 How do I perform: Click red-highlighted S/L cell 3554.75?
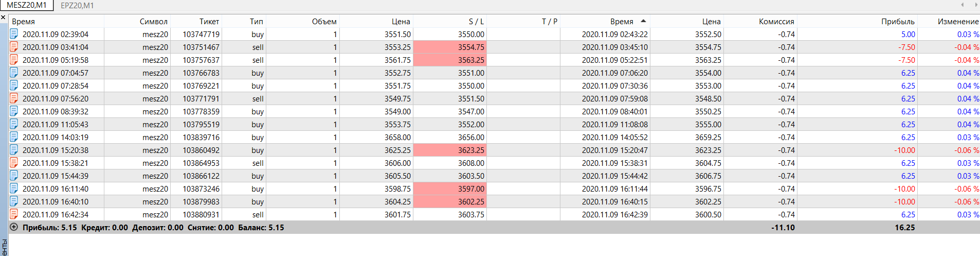[x=450, y=47]
